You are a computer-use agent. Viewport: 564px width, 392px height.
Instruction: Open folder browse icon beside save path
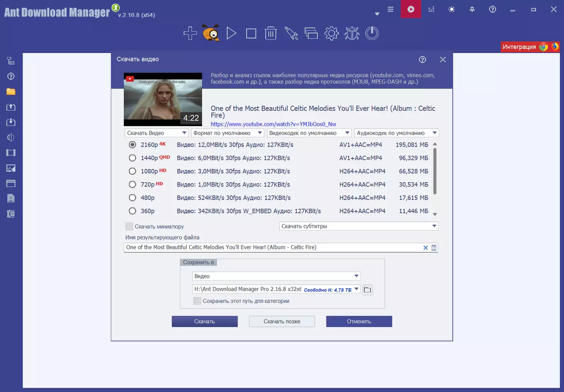tap(368, 290)
